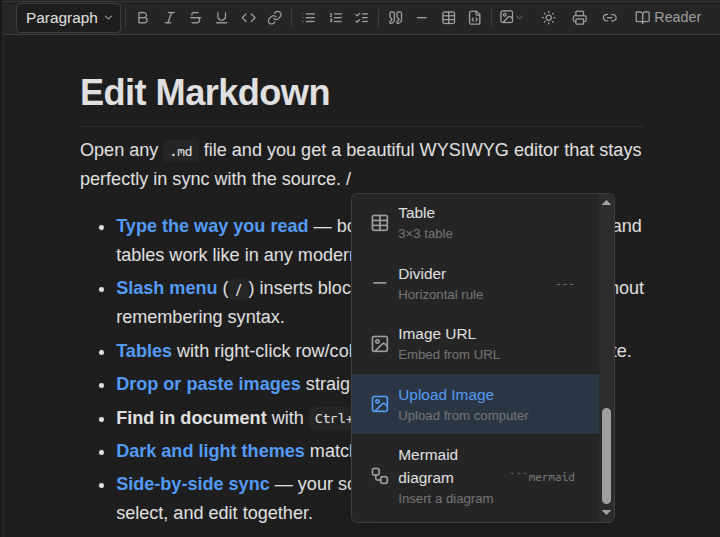Click the 'Insert a diagram' description text

click(x=445, y=499)
